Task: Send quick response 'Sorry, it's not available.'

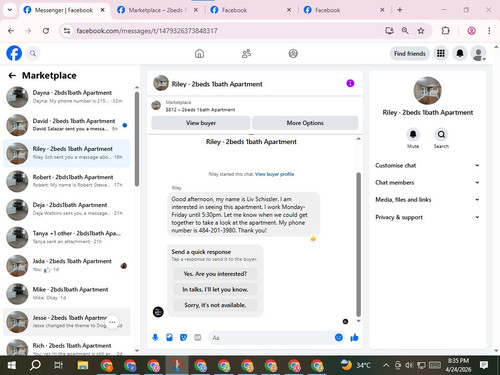Action: tap(215, 305)
